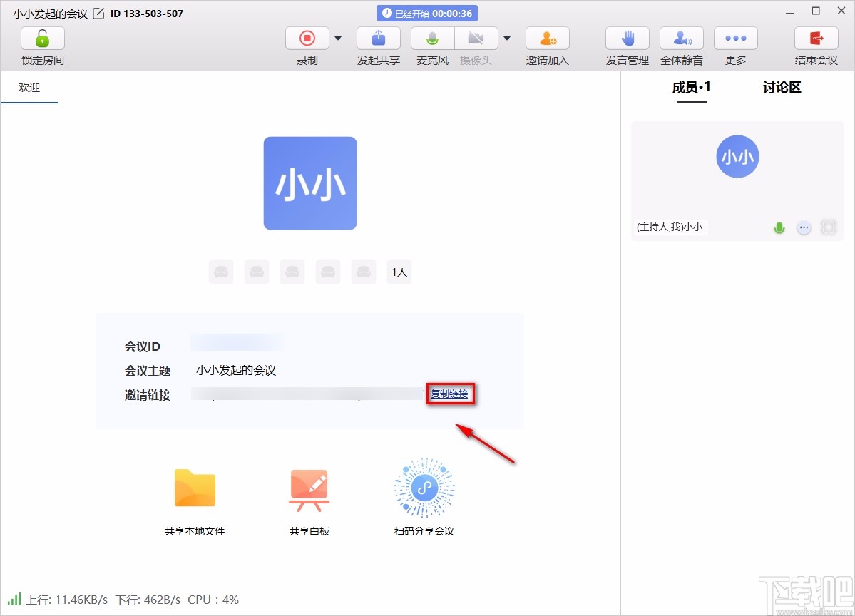
Task: Switch to the 讨论区 discussion tab
Action: [x=781, y=88]
